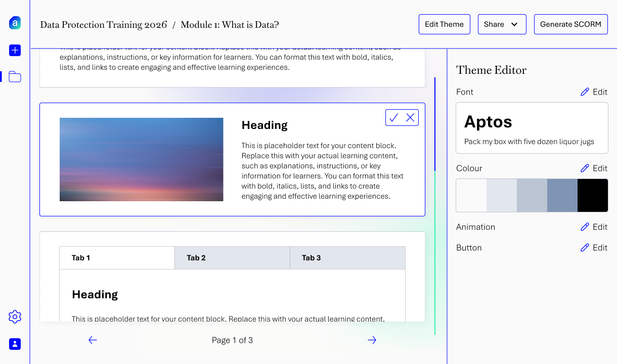Edit the Colour setting
This screenshot has height=364, width=617.
tap(594, 168)
